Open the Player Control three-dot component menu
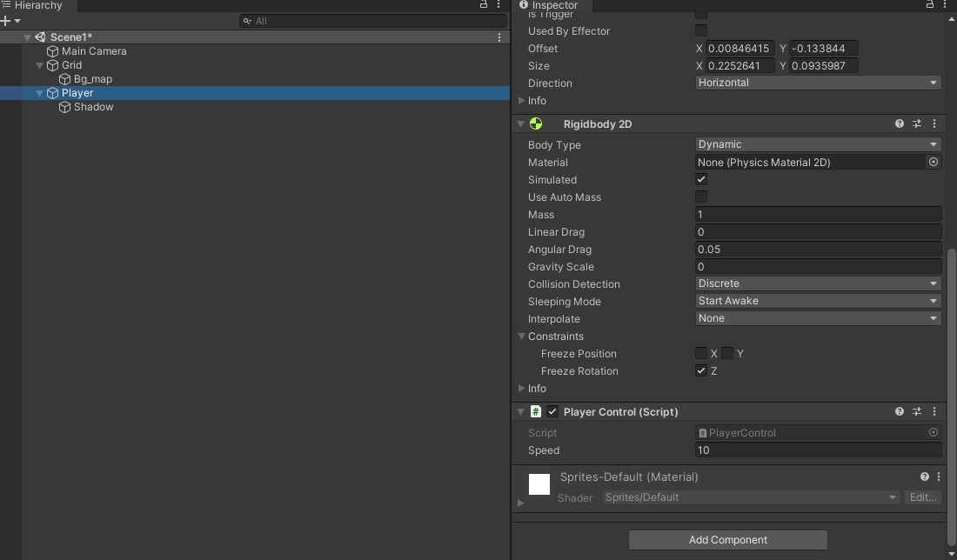Screen dimensions: 957x560 point(934,412)
